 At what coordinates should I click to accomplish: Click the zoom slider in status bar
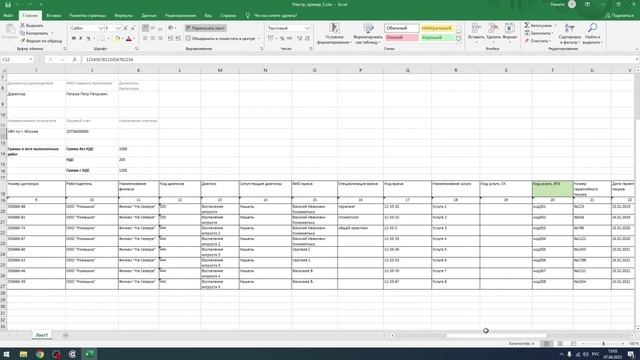click(x=603, y=344)
